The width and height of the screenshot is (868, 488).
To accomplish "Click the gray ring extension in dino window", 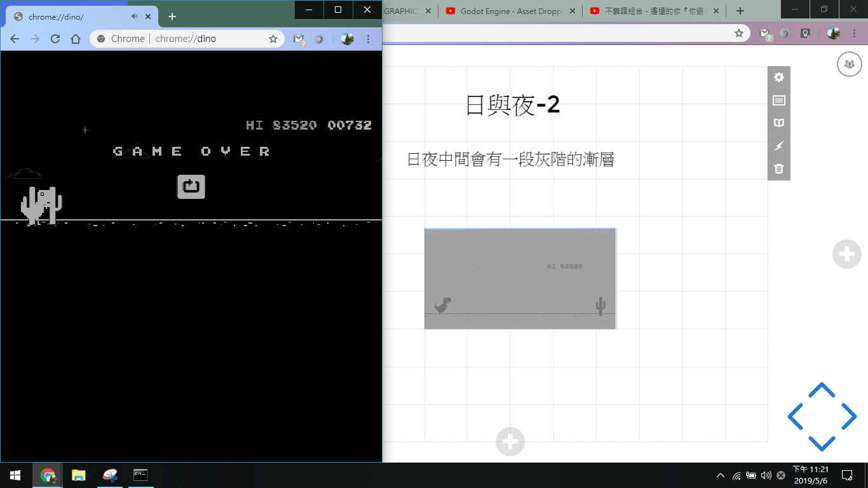I will tap(318, 39).
